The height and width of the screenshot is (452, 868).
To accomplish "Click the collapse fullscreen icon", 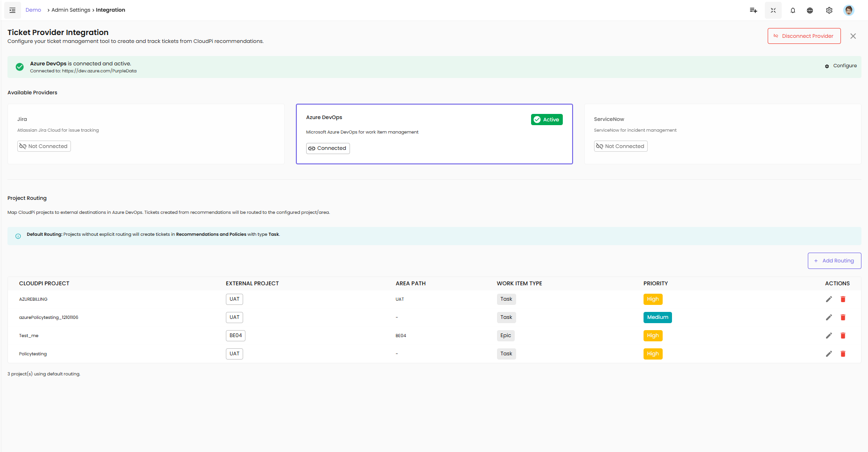I will click(x=773, y=10).
